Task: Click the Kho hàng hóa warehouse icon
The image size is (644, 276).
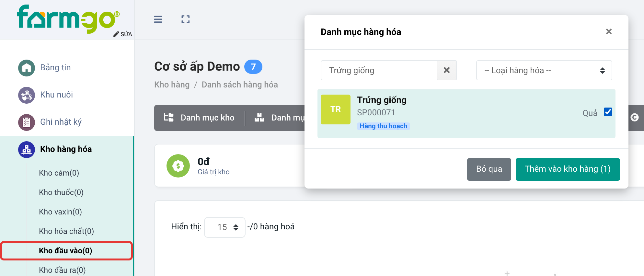Action: pos(27,149)
